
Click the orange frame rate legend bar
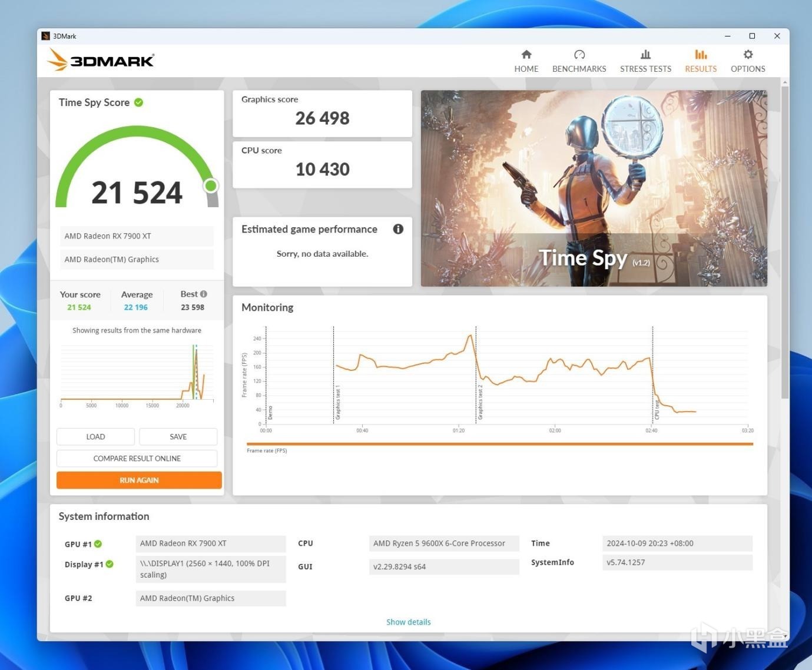pyautogui.click(x=500, y=444)
